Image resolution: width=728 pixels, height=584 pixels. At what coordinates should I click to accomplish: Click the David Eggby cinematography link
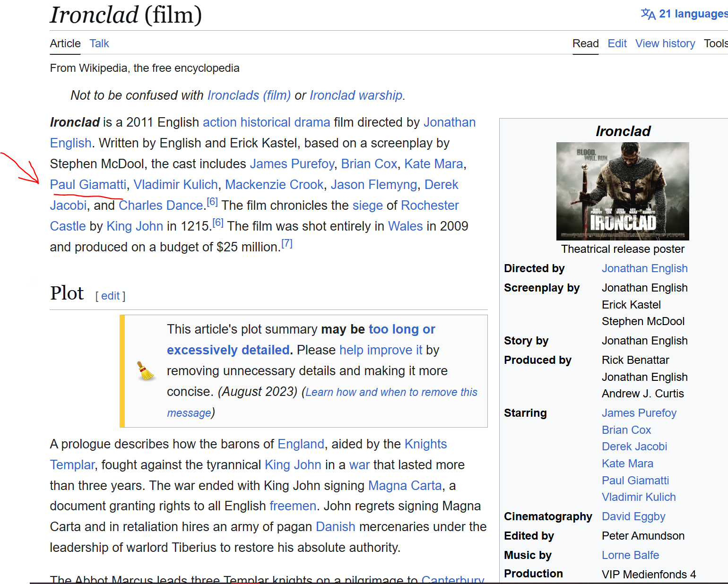pos(633,516)
